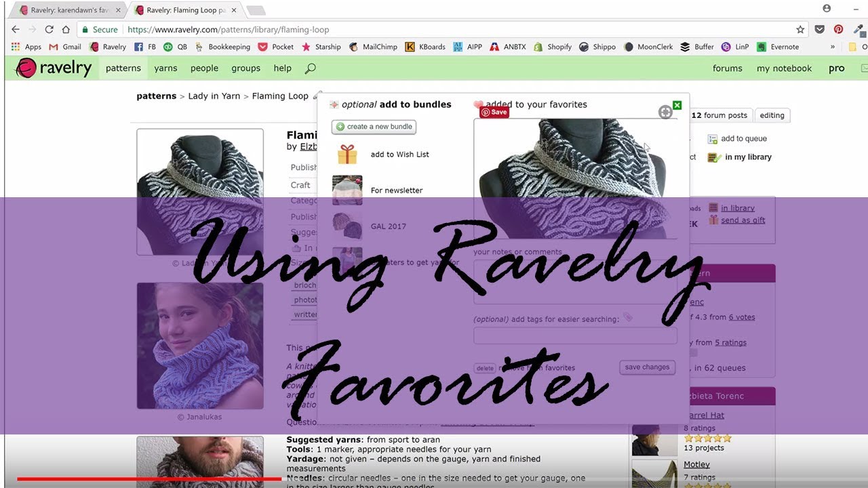Reload the page
The image size is (868, 488).
point(49,29)
